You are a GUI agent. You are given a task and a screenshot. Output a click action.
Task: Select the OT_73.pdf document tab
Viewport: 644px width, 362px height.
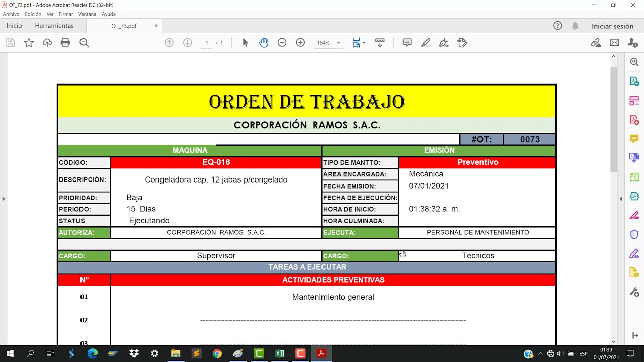pyautogui.click(x=124, y=26)
